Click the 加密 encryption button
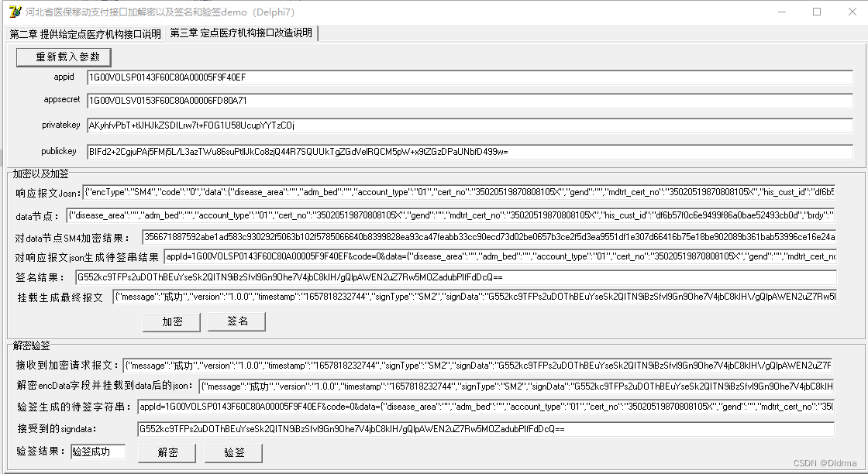868x474 pixels. 170,321
